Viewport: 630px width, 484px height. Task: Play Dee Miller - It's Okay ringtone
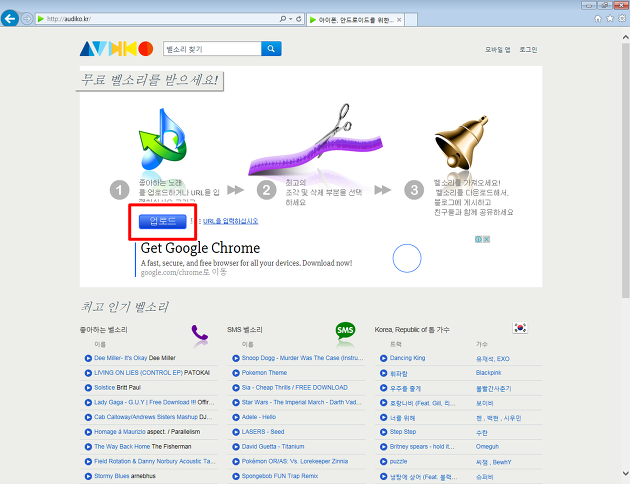(x=88, y=358)
